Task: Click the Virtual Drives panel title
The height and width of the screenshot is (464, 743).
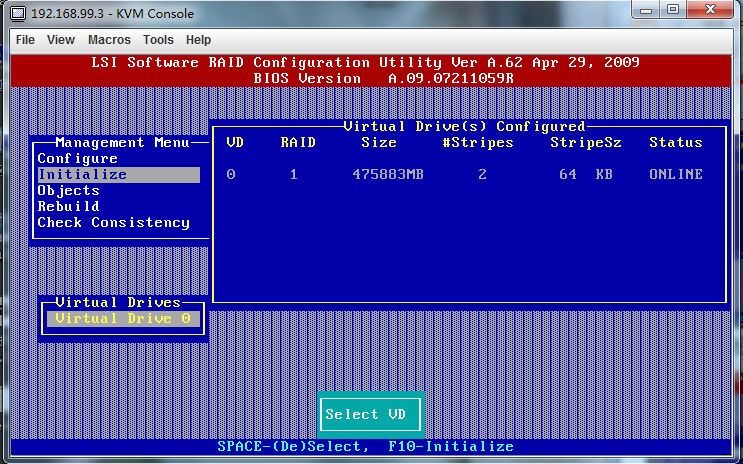Action: (x=118, y=302)
